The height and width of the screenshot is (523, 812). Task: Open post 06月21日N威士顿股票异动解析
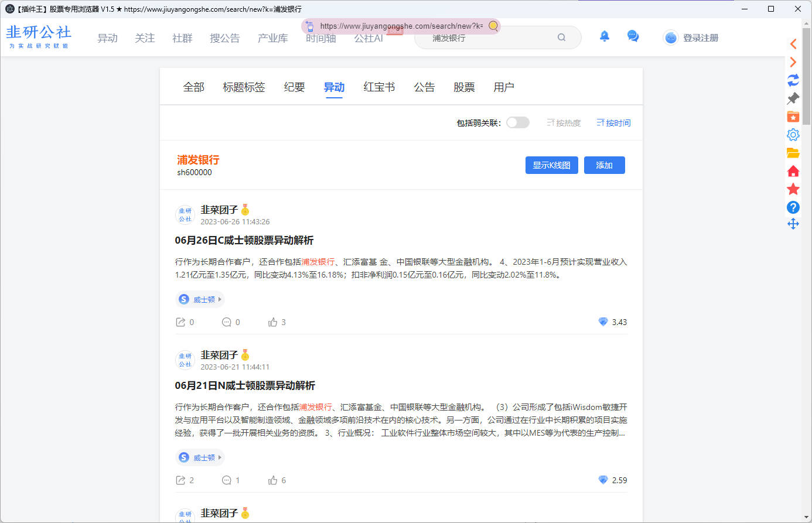point(245,386)
